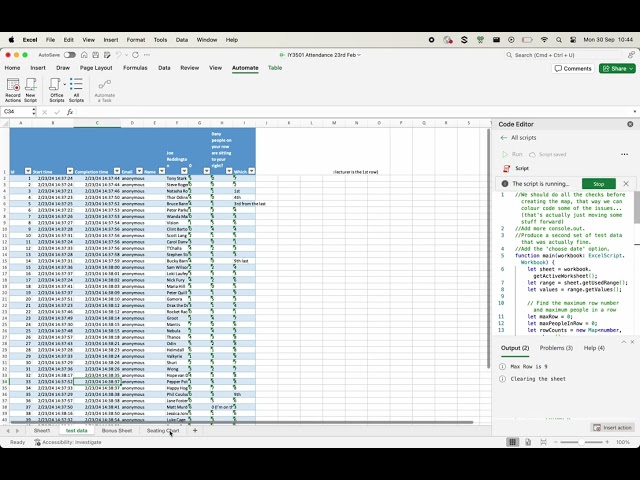This screenshot has width=640, height=480.
Task: Open the Formulas ribbon tab
Action: [135, 68]
